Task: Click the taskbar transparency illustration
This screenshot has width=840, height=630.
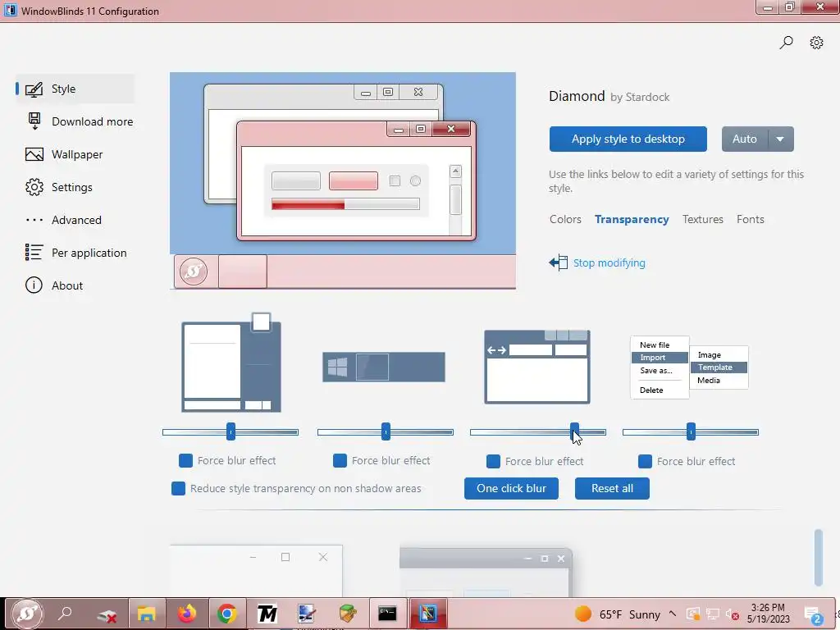Action: [x=384, y=367]
